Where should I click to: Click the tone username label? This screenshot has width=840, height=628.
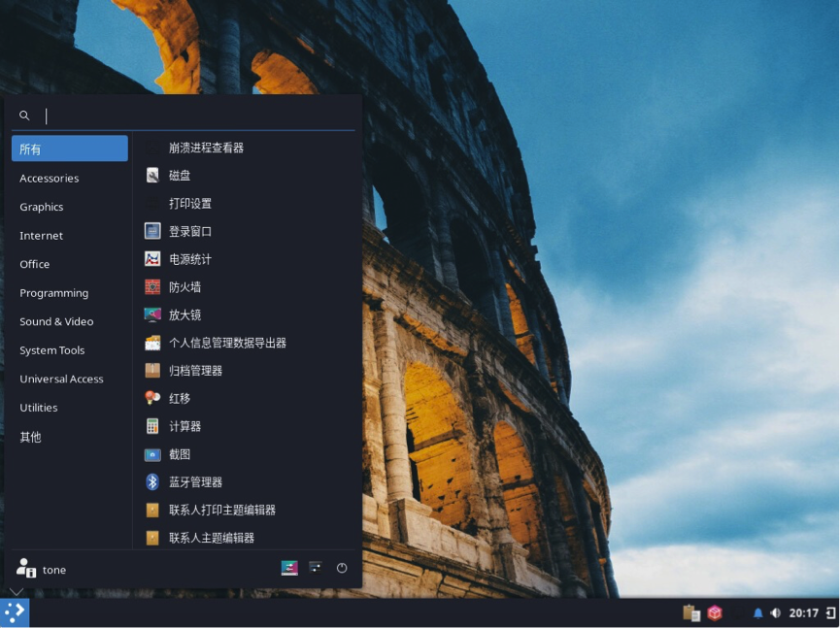(x=54, y=570)
